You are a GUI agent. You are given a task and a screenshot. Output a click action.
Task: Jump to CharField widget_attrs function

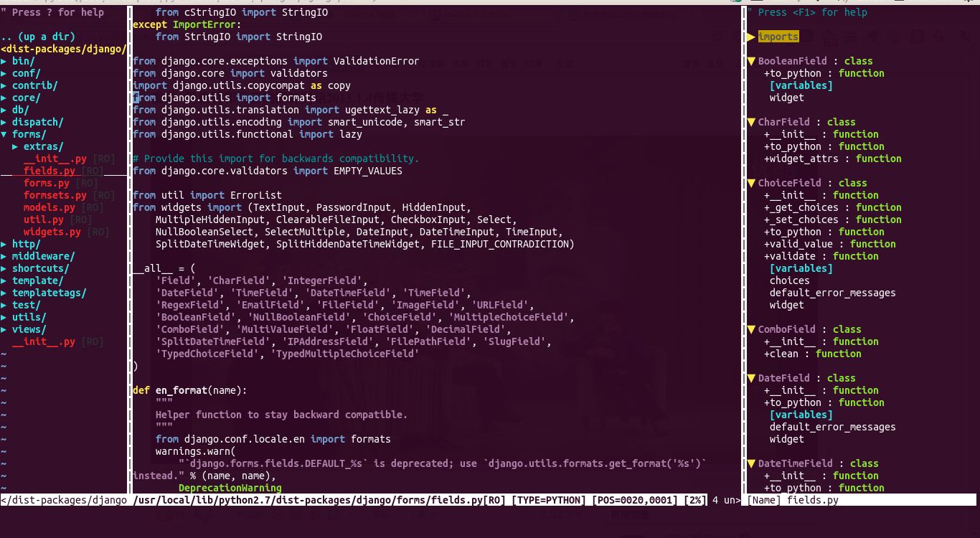point(833,159)
